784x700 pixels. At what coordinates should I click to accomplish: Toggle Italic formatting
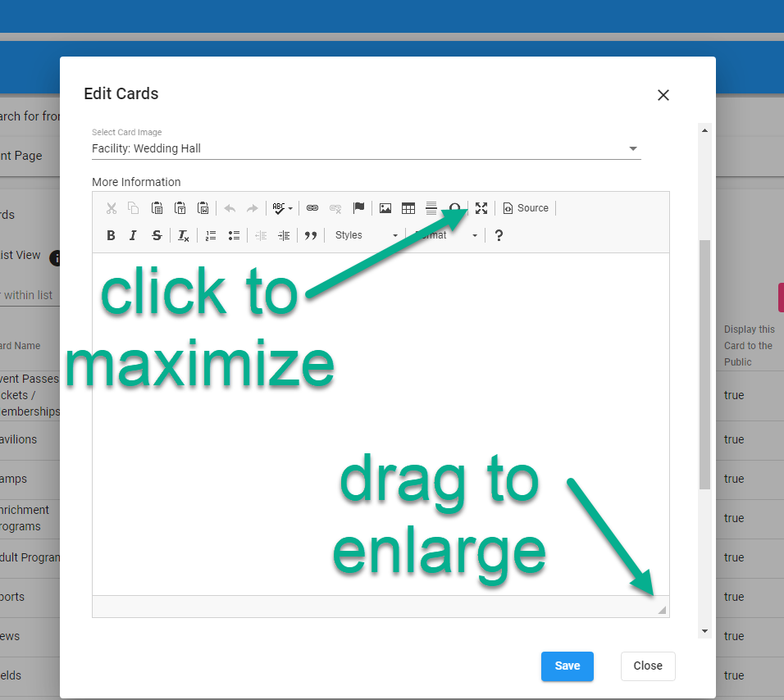pos(133,235)
